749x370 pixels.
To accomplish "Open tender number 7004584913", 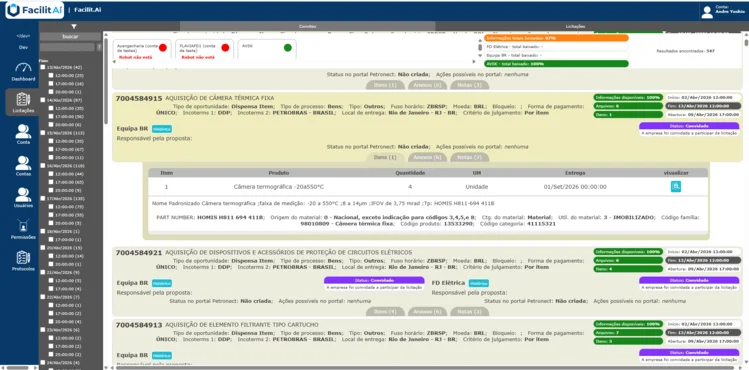I will [x=139, y=325].
